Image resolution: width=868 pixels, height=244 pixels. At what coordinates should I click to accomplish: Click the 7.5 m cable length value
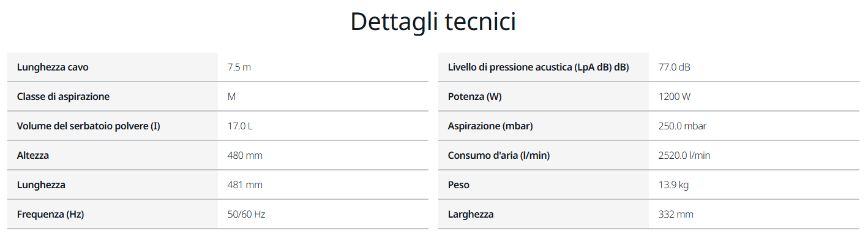(239, 67)
